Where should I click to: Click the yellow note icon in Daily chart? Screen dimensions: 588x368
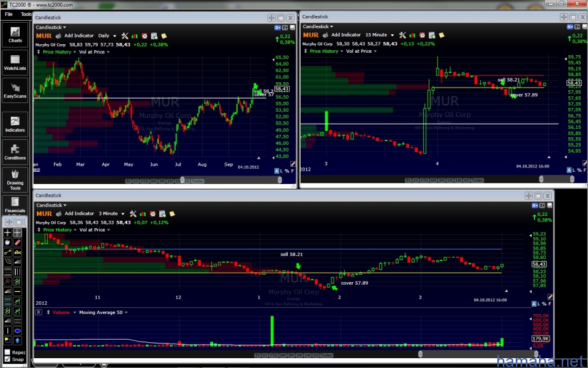tap(164, 36)
